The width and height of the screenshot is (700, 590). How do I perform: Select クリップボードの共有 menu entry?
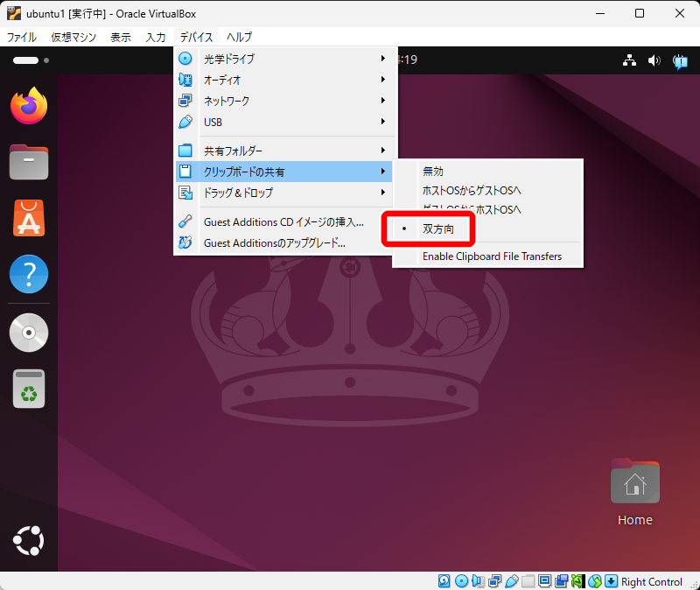[x=283, y=172]
